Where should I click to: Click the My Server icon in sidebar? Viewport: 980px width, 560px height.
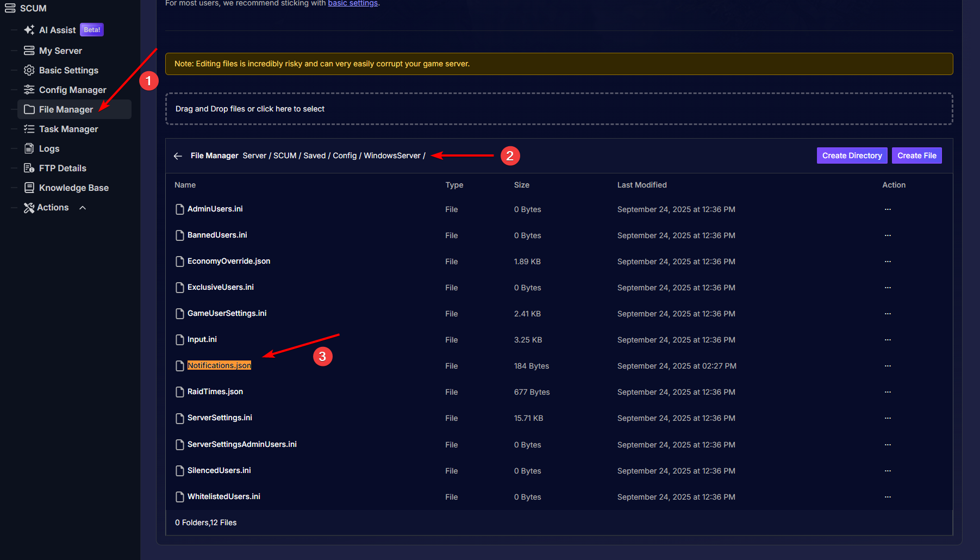coord(29,51)
